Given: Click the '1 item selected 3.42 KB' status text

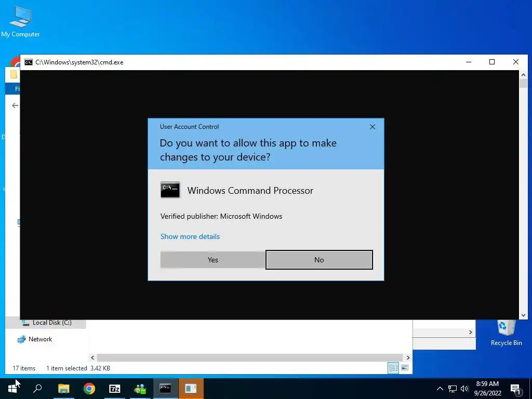Looking at the screenshot, I should [x=78, y=368].
